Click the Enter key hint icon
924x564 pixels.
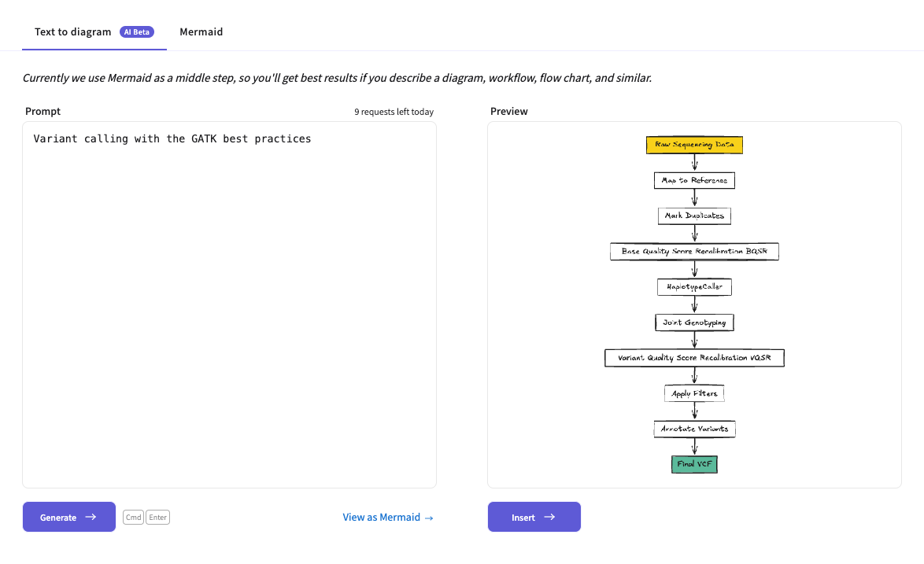coord(158,517)
